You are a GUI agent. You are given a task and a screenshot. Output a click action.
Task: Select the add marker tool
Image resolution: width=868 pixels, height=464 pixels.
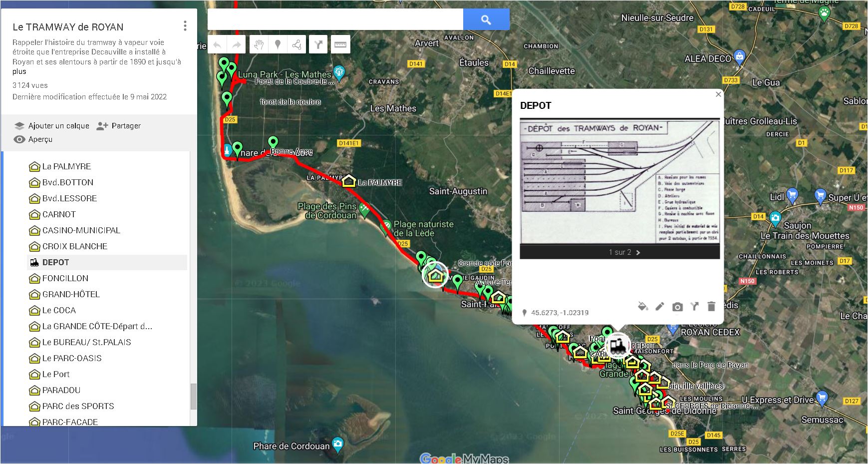[x=278, y=44]
